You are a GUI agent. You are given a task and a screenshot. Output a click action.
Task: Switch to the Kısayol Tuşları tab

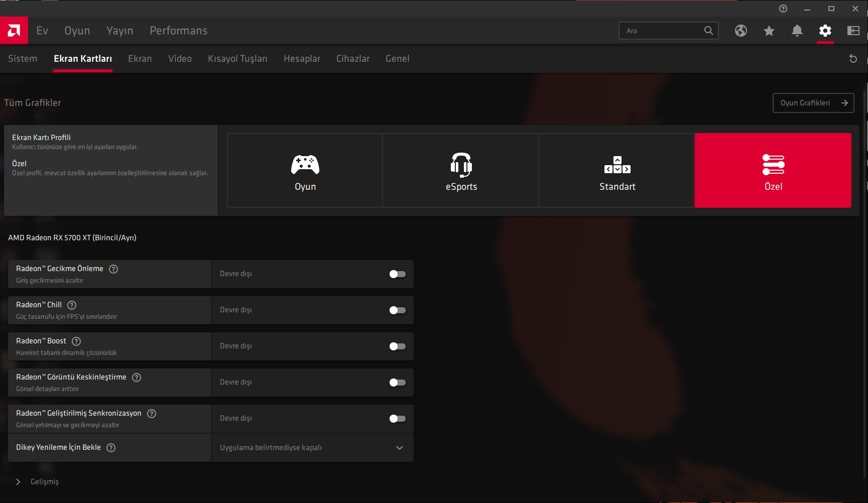pyautogui.click(x=237, y=59)
